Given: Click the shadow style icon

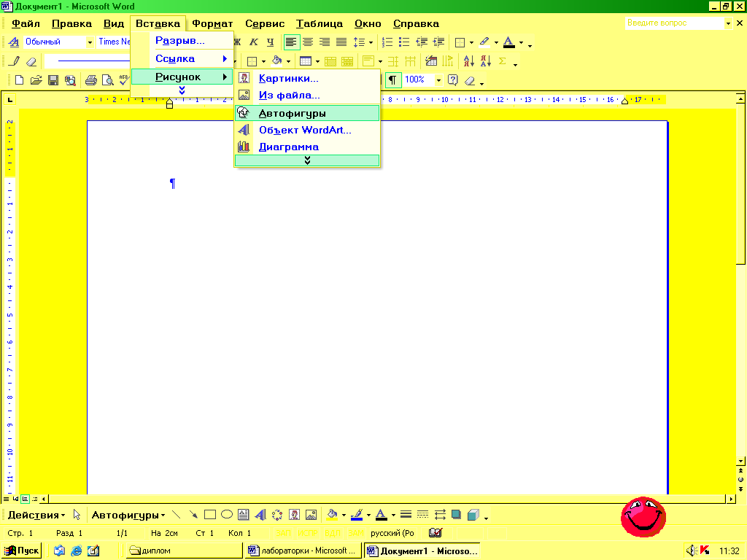Looking at the screenshot, I should pyautogui.click(x=457, y=515).
